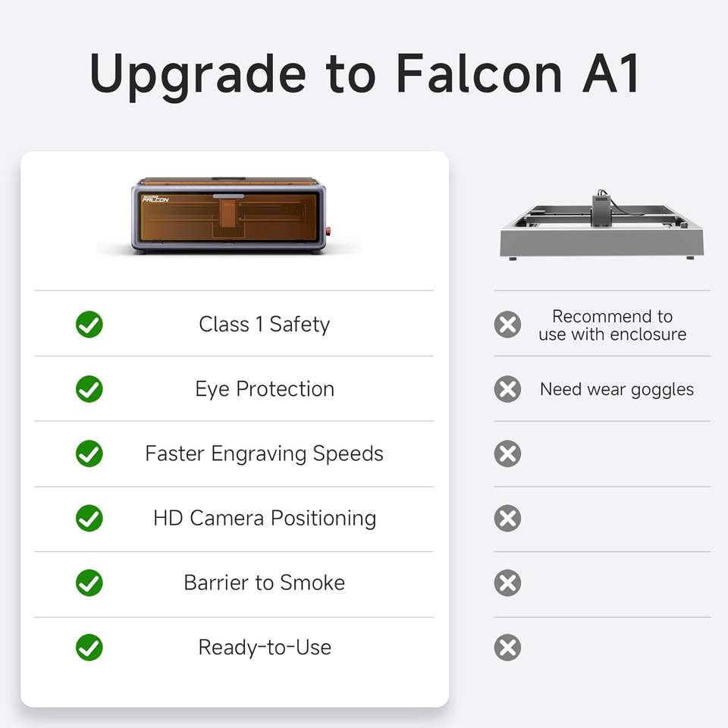This screenshot has width=728, height=728.
Task: Click the Faster Engraving Speeds text
Action: (x=264, y=453)
